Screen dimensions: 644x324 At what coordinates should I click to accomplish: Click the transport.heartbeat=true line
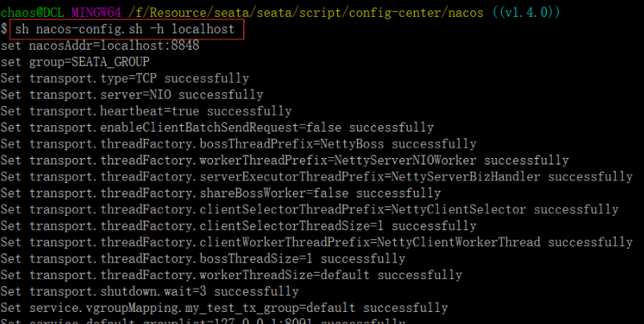[147, 111]
